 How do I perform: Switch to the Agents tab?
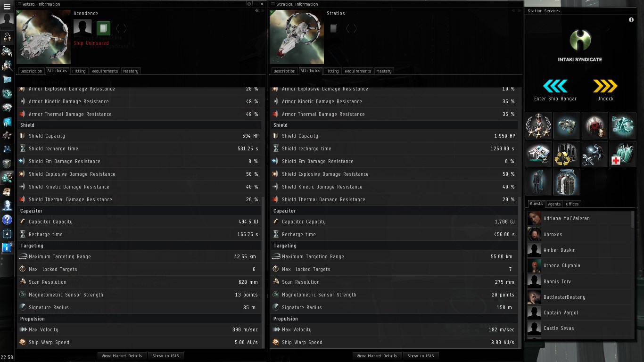tap(554, 204)
